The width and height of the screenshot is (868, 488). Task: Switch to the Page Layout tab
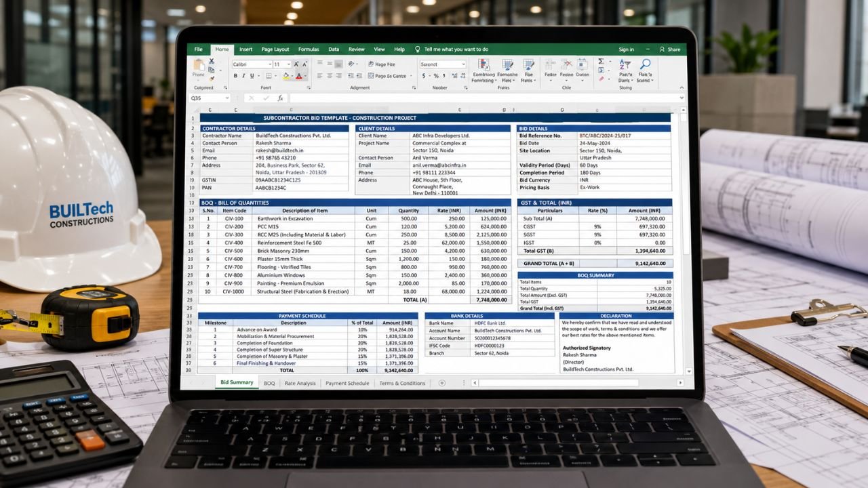(x=275, y=49)
